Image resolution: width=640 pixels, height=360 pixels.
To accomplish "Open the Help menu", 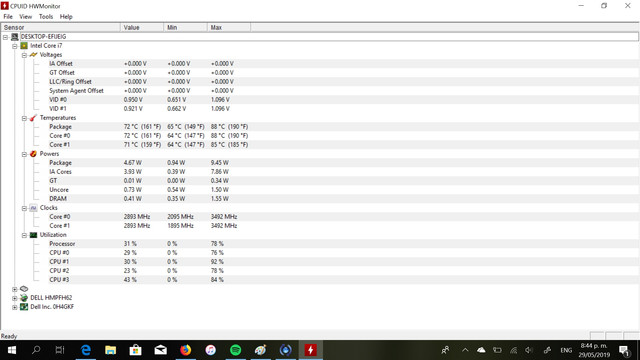I will point(66,17).
